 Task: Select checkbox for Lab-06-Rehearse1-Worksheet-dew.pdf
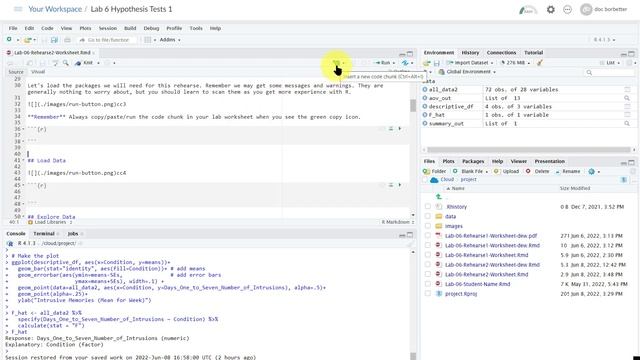427,236
